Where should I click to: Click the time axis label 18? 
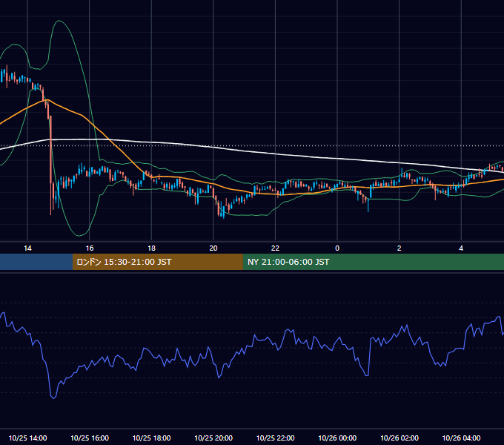coord(151,248)
